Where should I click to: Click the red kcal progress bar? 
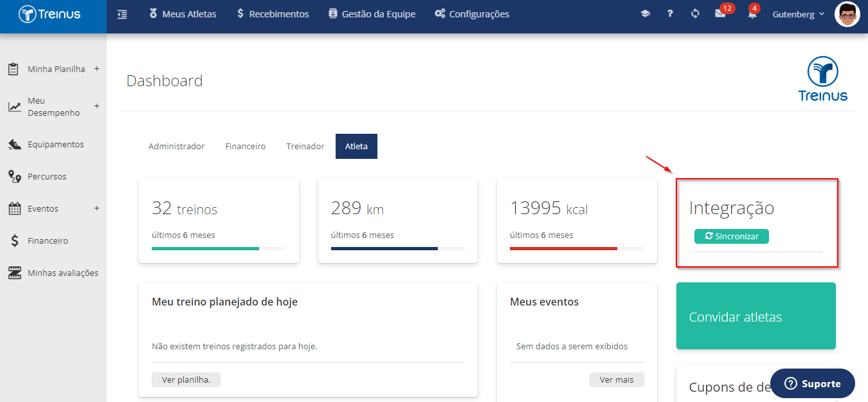(563, 248)
